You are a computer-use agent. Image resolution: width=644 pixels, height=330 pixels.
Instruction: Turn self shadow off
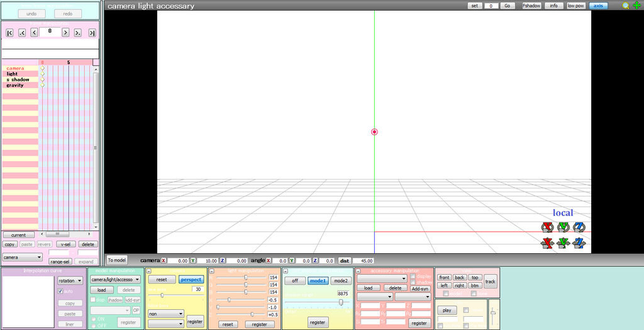click(296, 281)
